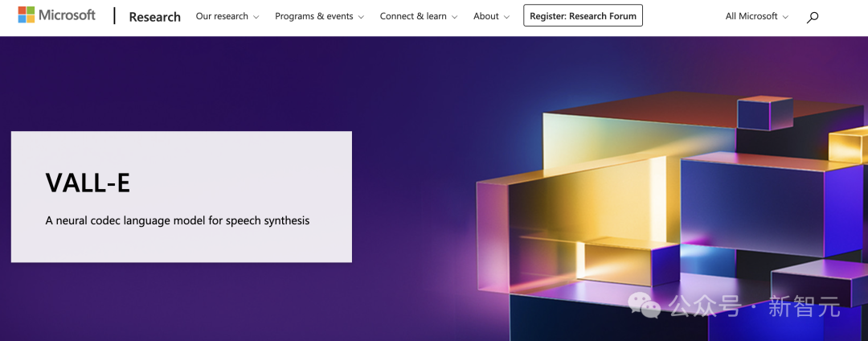This screenshot has width=868, height=341.
Task: Click the Register: Research Forum button
Action: pyautogui.click(x=583, y=15)
